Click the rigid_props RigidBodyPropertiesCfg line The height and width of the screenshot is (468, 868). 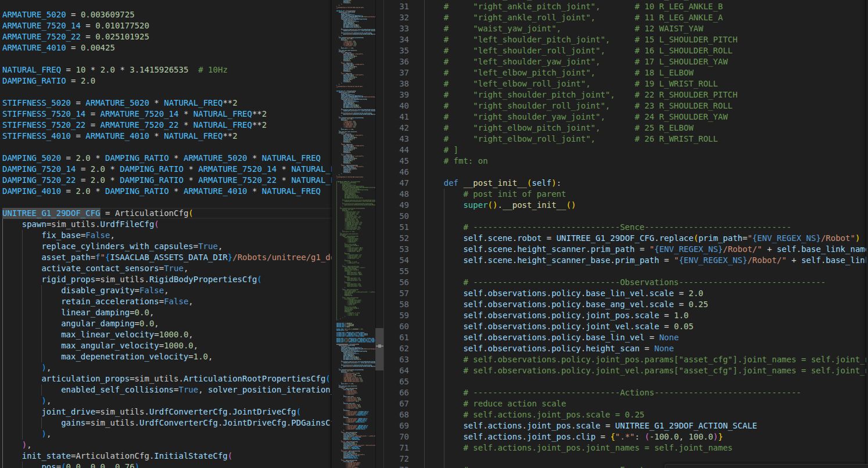click(x=150, y=279)
